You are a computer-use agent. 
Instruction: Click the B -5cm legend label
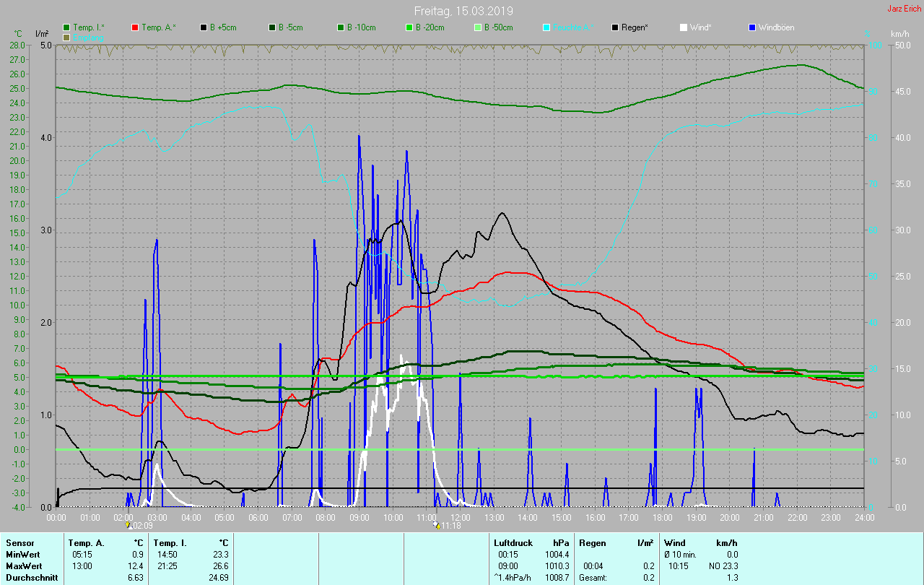click(x=291, y=27)
